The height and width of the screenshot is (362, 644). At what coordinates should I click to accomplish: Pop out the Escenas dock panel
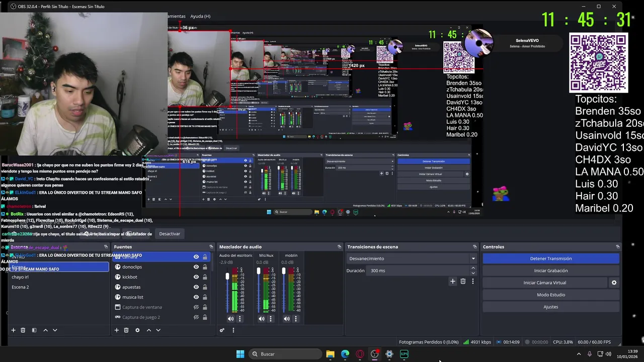(x=106, y=247)
